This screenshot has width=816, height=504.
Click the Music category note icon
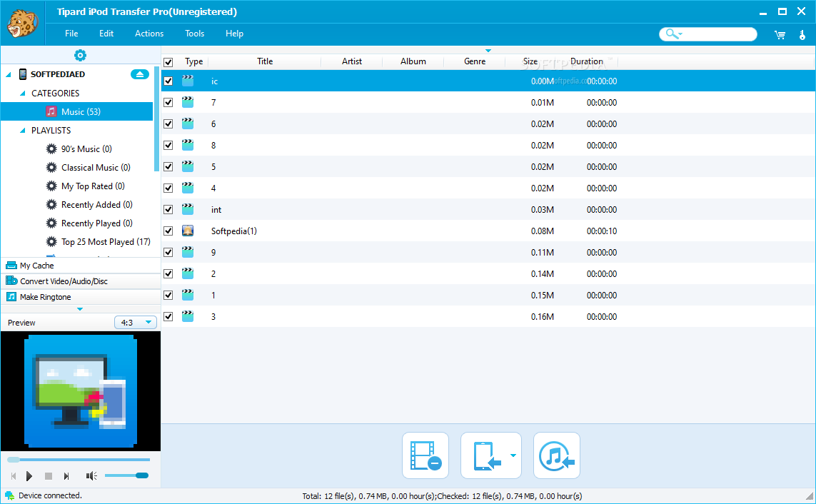click(51, 112)
